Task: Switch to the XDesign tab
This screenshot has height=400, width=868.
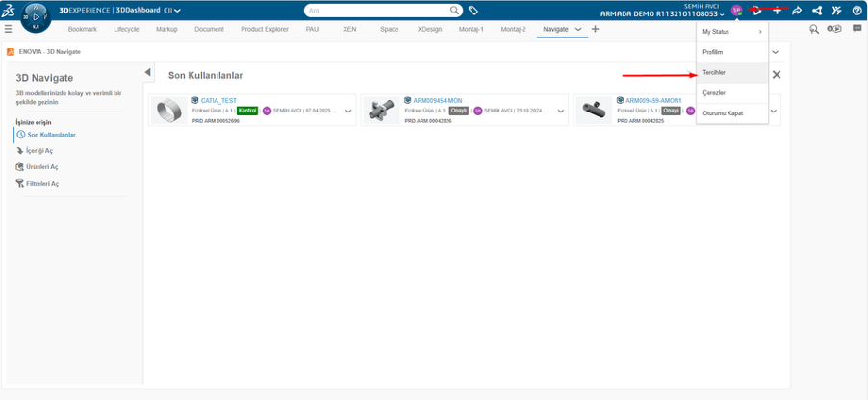Action: pos(429,29)
